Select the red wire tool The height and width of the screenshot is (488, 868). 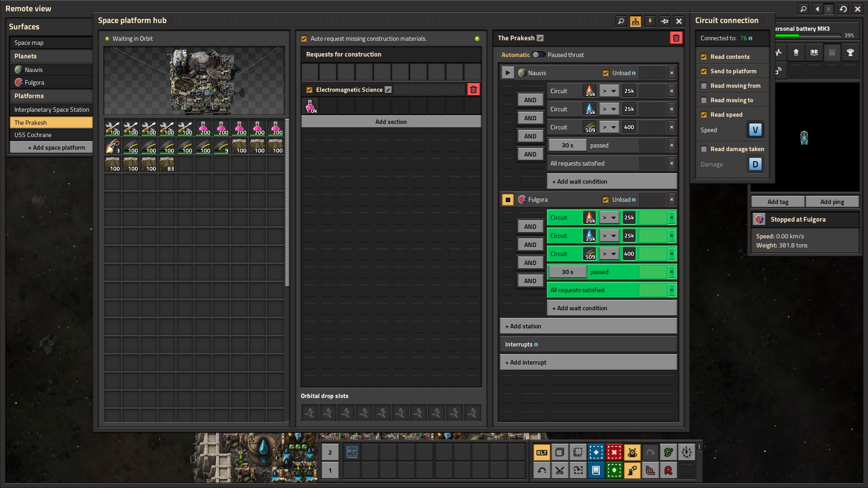tap(668, 470)
